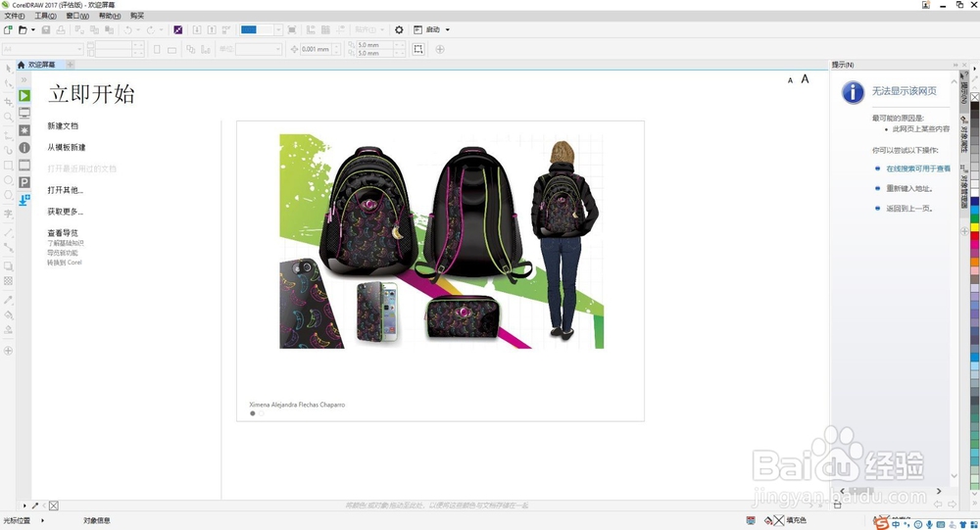Open the What's New star icon
Image resolution: width=980 pixels, height=530 pixels.
click(x=24, y=130)
